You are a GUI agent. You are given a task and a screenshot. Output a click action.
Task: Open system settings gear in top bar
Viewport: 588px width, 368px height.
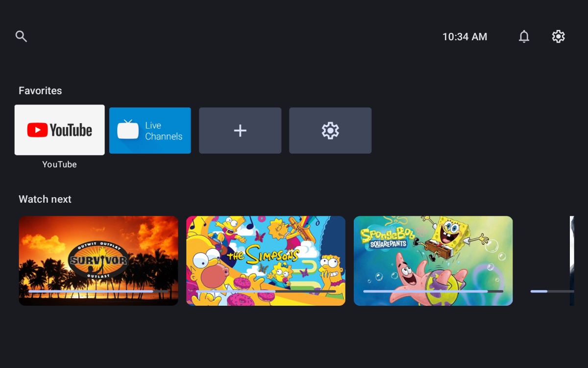pyautogui.click(x=558, y=36)
